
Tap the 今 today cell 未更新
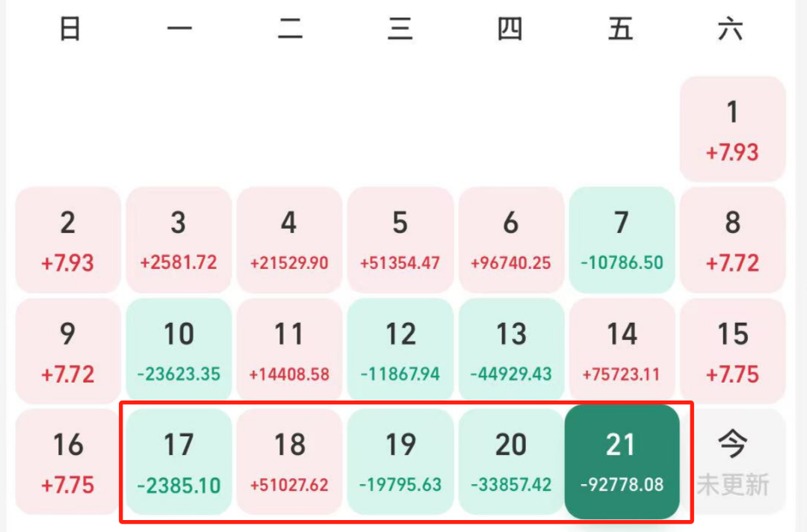[732, 462]
